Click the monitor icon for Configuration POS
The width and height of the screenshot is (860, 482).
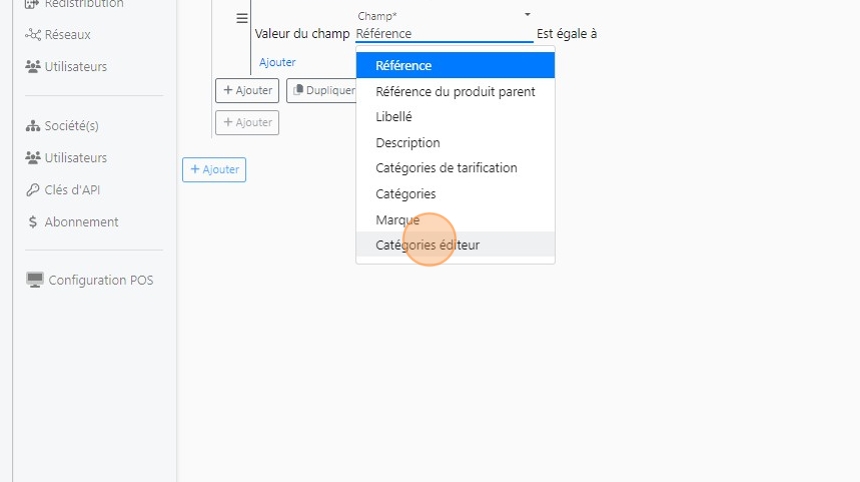coord(35,280)
